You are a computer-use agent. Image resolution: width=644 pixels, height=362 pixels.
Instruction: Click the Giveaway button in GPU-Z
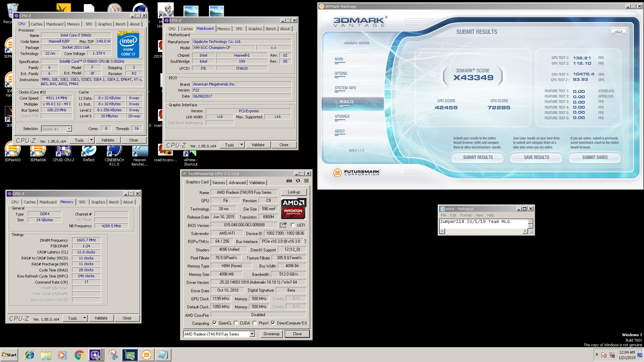point(271,334)
